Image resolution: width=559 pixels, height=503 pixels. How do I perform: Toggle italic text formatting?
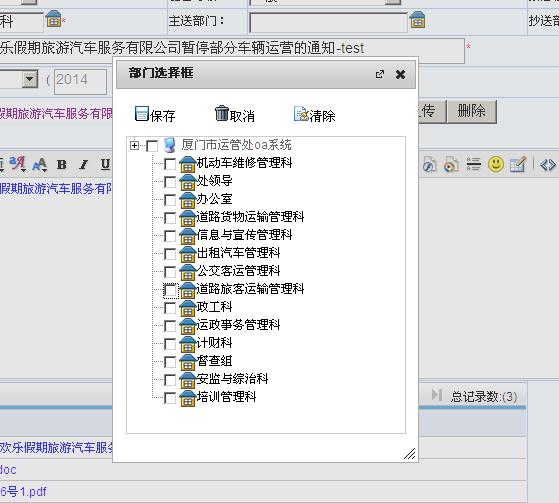coord(83,165)
